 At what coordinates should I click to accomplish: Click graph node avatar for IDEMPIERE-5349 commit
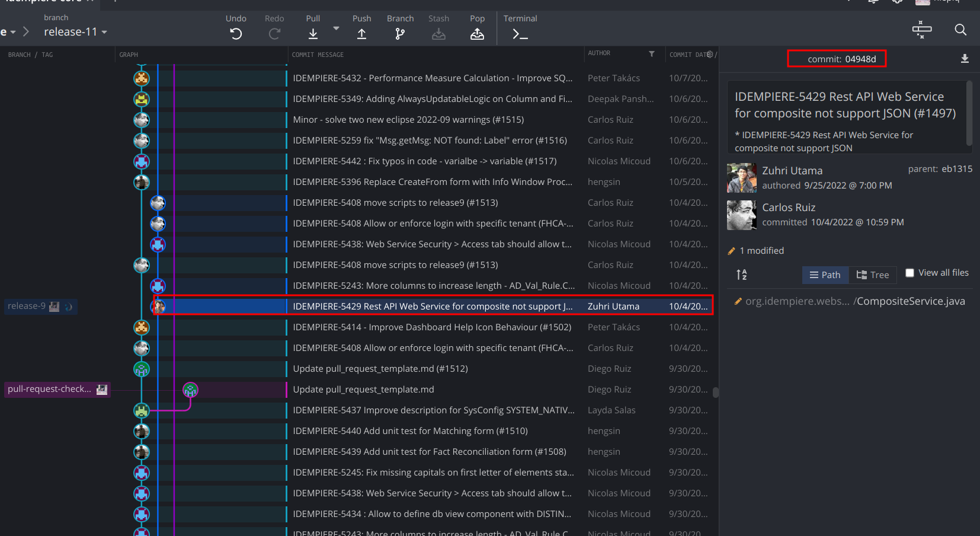[x=141, y=99]
